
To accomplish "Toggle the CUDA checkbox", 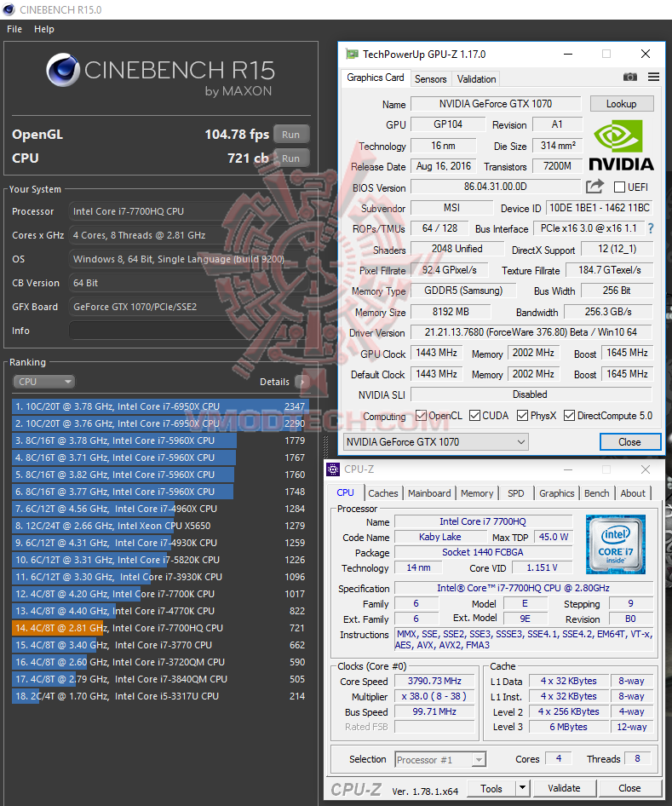I will [x=474, y=415].
